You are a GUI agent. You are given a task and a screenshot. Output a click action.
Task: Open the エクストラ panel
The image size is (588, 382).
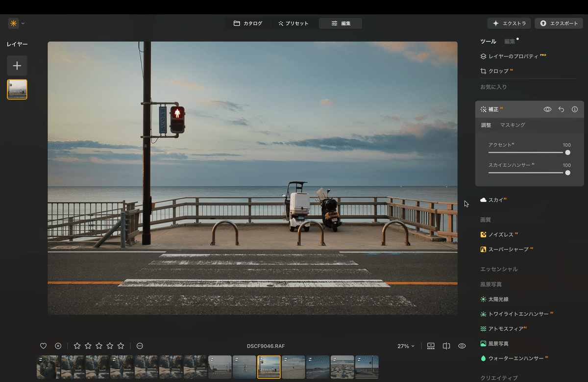tap(509, 23)
